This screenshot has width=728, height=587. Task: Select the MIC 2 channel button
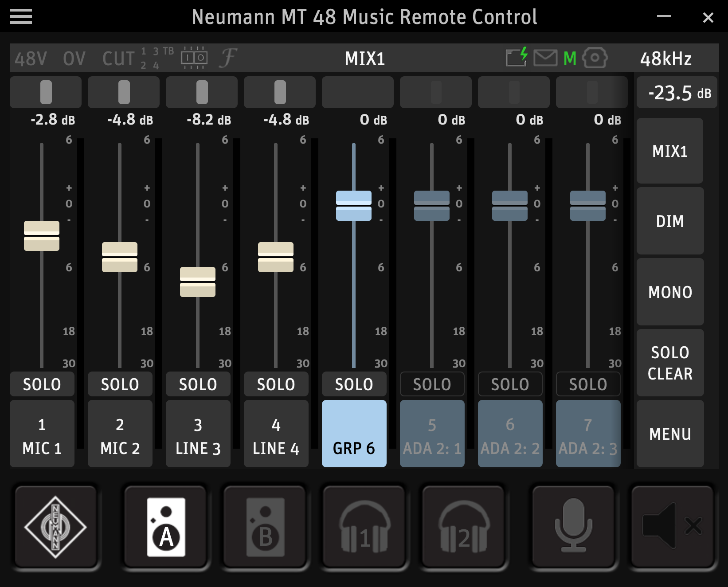[120, 434]
